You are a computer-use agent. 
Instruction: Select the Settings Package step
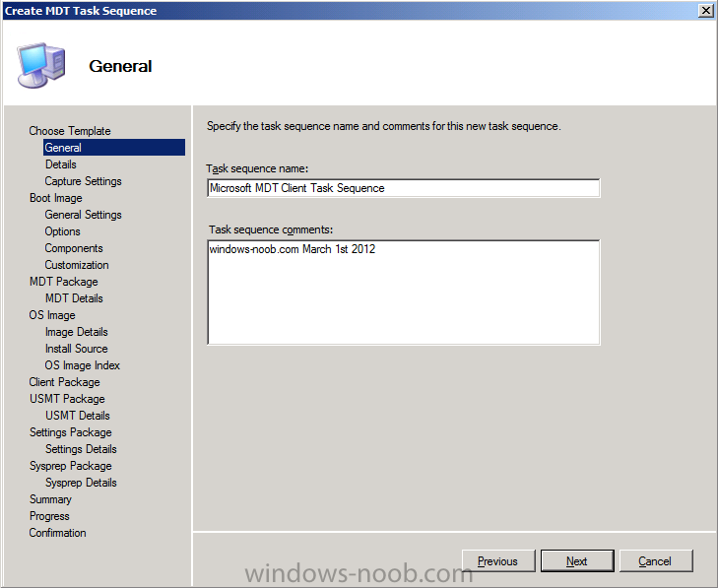click(71, 432)
